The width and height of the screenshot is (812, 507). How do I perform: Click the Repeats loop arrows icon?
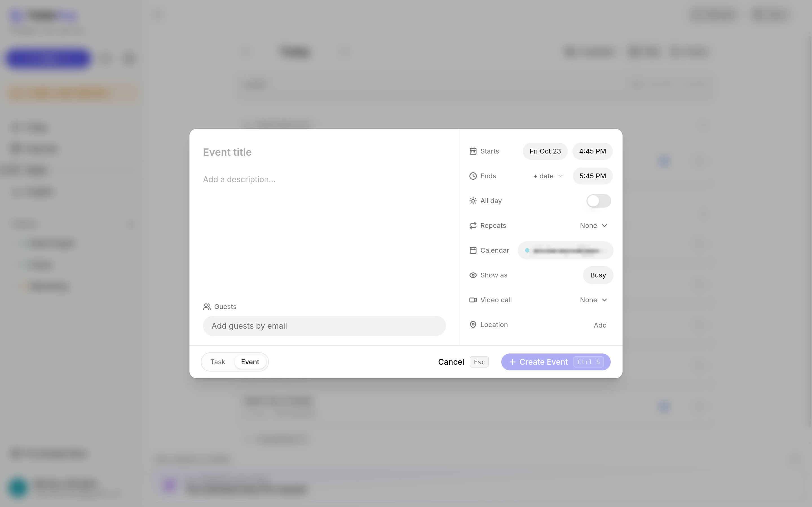point(473,226)
